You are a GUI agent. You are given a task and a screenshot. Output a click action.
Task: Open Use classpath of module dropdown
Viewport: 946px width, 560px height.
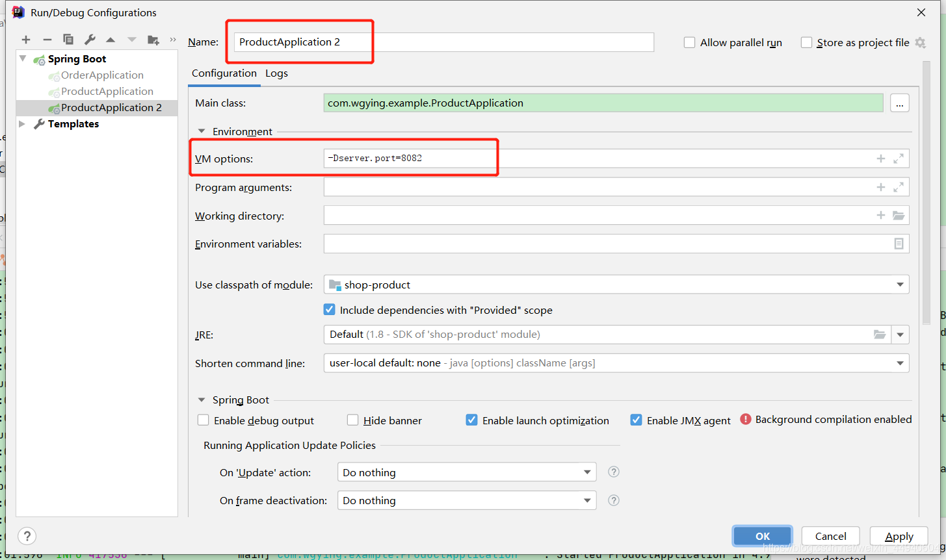point(616,285)
